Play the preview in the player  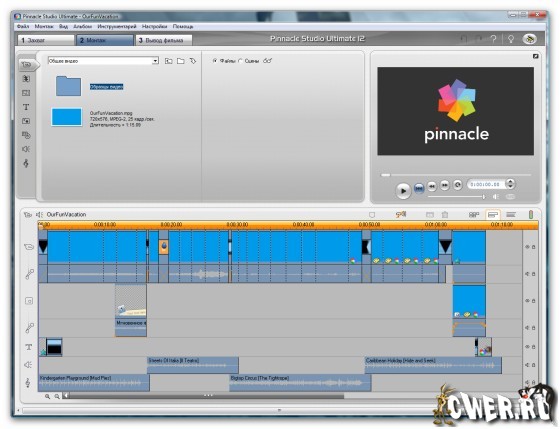[403, 190]
